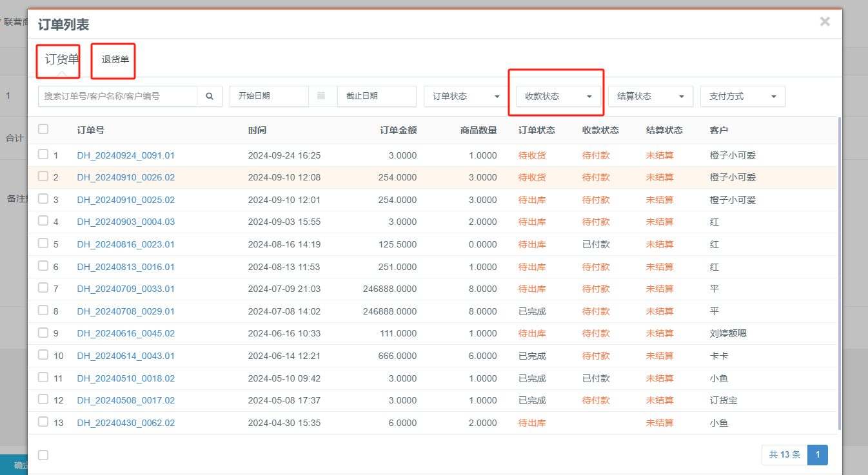Click the 开始日期 start date field

269,96
